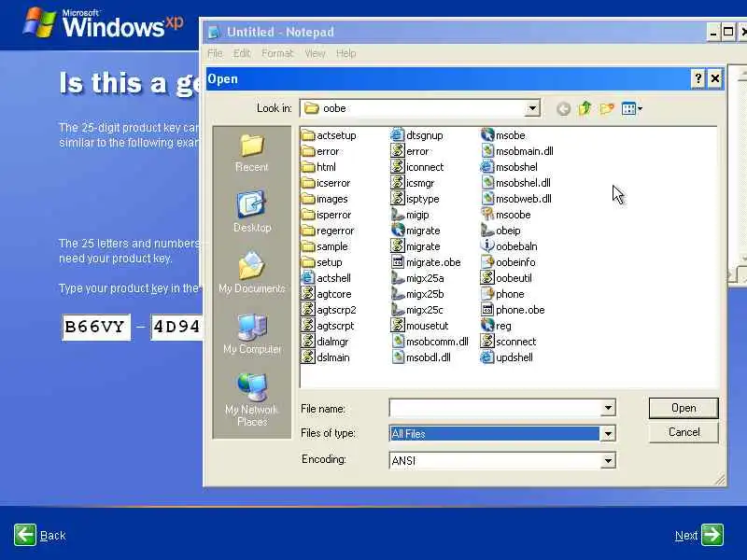Go up one folder level
747x560 pixels.
click(x=585, y=108)
